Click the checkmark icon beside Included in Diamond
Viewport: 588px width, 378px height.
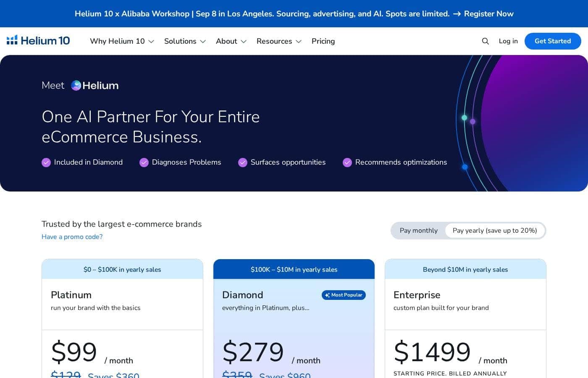[46, 163]
